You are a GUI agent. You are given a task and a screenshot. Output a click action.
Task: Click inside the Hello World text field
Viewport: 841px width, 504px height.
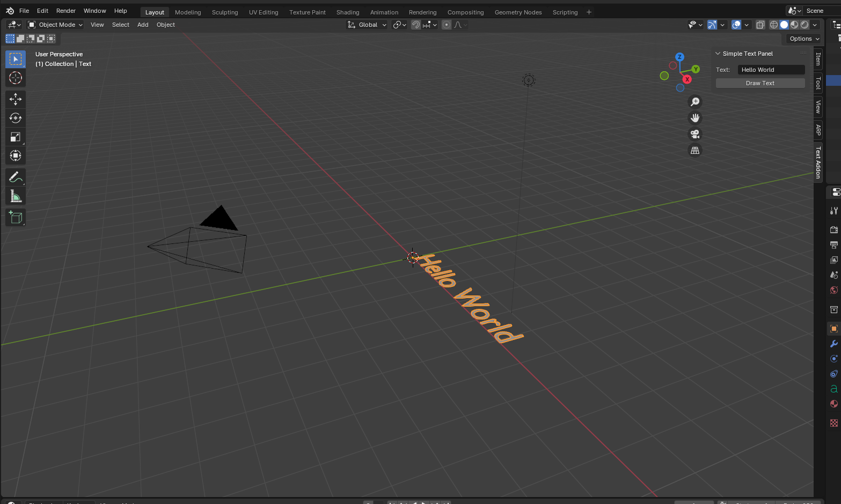pos(771,69)
